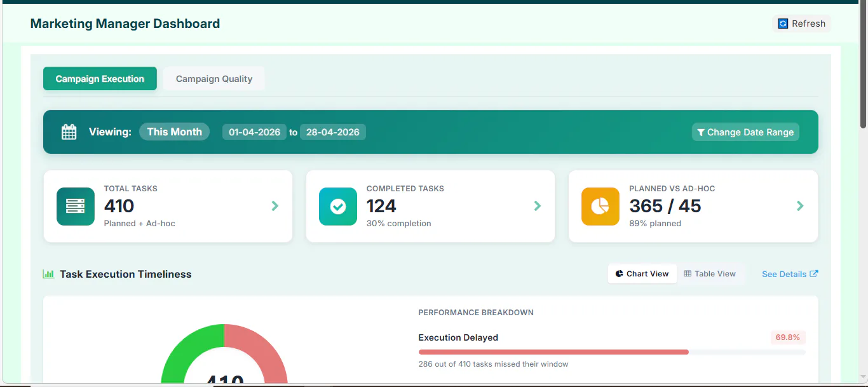Click the Total Tasks list icon
The width and height of the screenshot is (868, 387).
76,207
